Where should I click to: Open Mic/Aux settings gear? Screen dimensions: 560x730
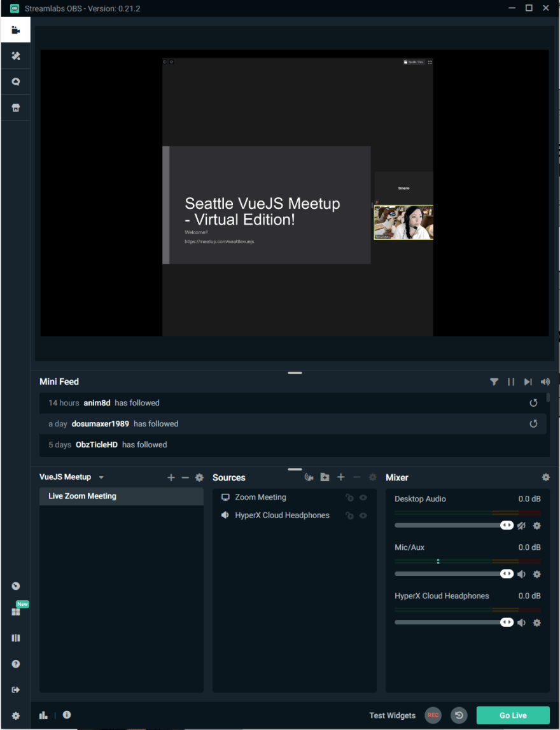pos(536,574)
